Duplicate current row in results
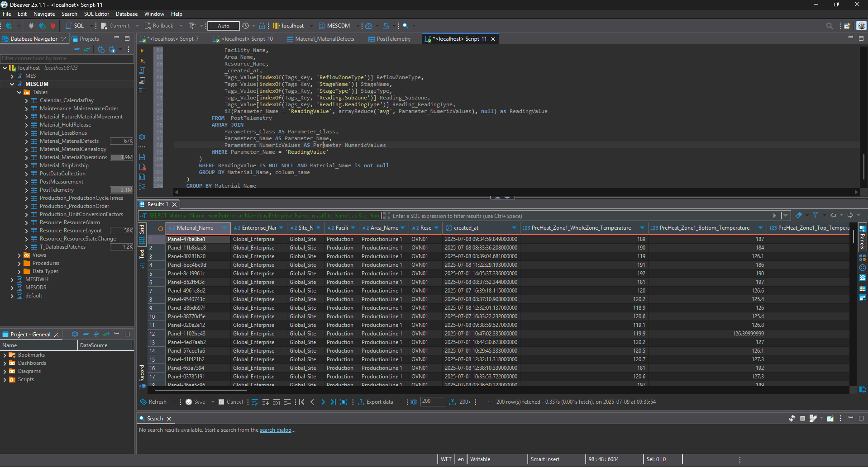Image resolution: width=868 pixels, height=467 pixels. point(277,402)
